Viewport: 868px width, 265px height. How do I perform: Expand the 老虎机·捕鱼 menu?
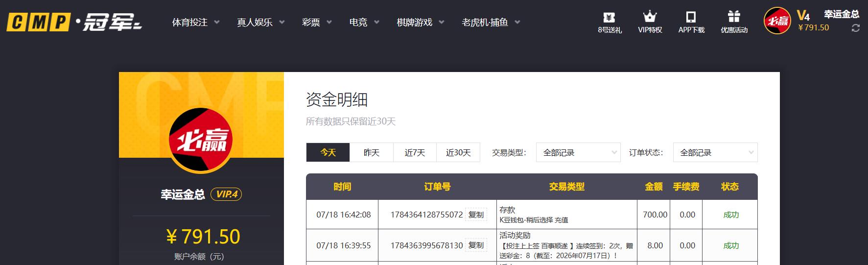[491, 22]
